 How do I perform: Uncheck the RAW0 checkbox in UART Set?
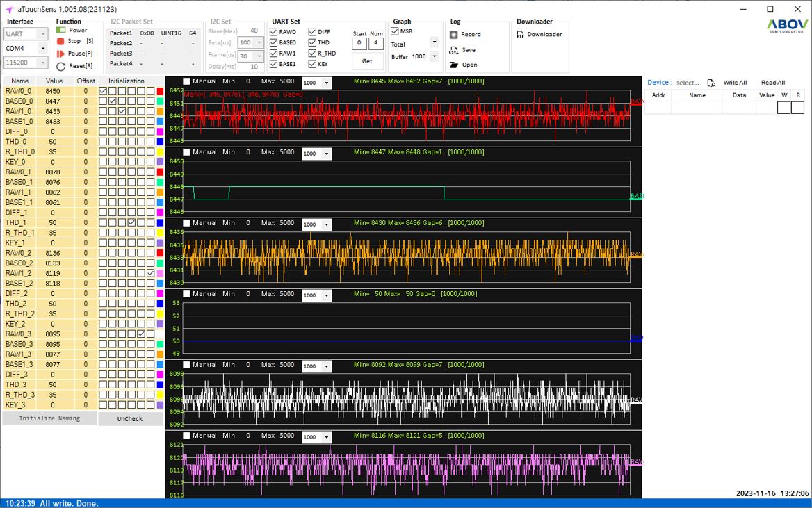tap(274, 32)
